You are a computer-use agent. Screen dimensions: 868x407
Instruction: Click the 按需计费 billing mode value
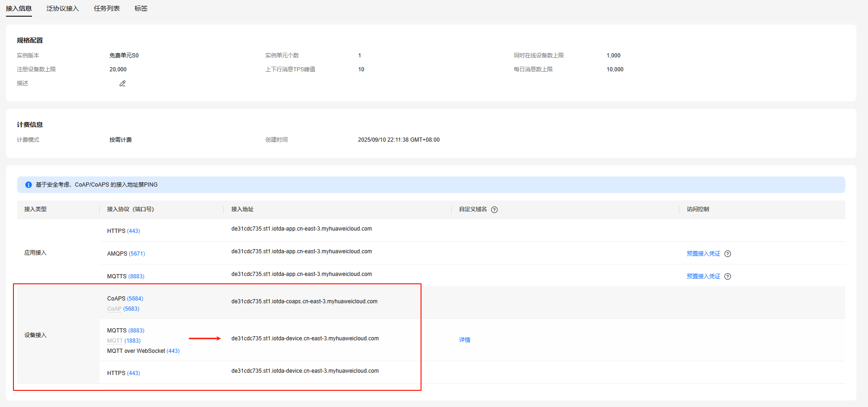(120, 140)
